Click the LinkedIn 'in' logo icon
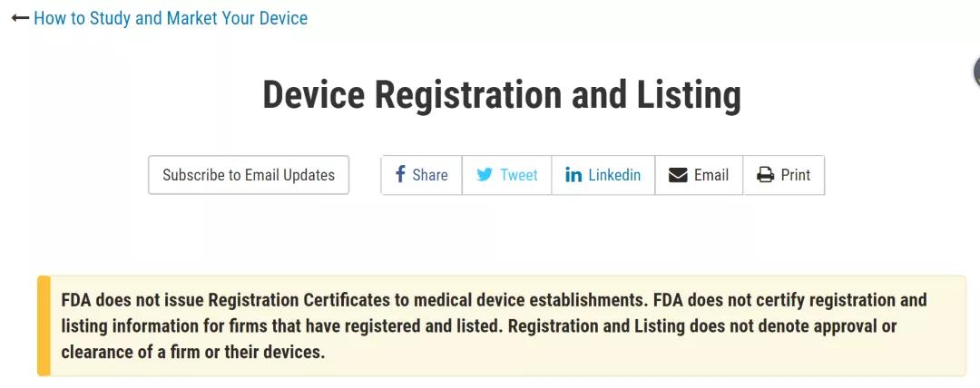 573,175
